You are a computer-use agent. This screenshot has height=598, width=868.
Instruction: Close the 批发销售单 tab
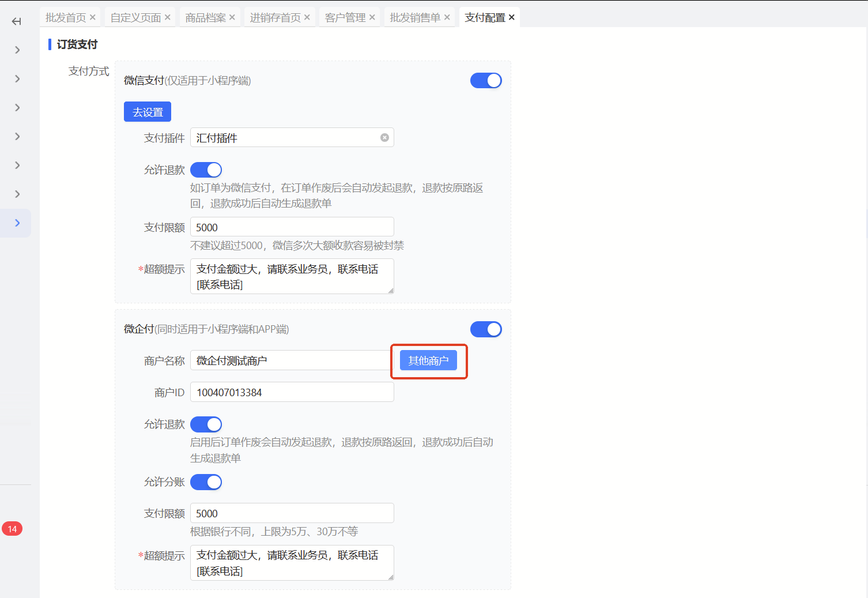447,17
